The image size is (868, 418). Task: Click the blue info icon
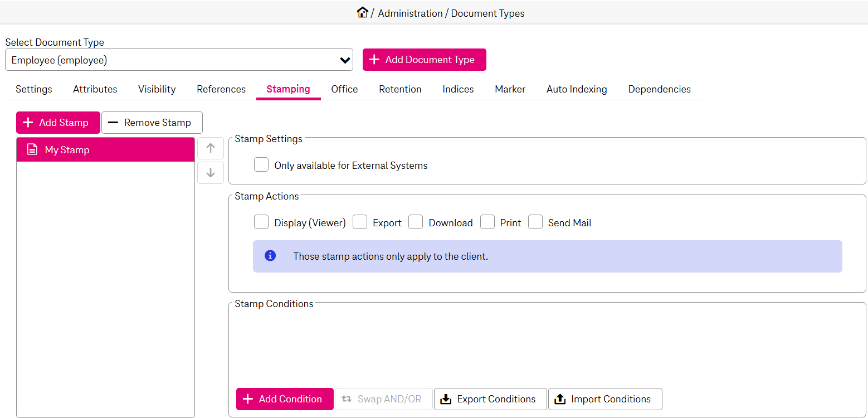270,256
